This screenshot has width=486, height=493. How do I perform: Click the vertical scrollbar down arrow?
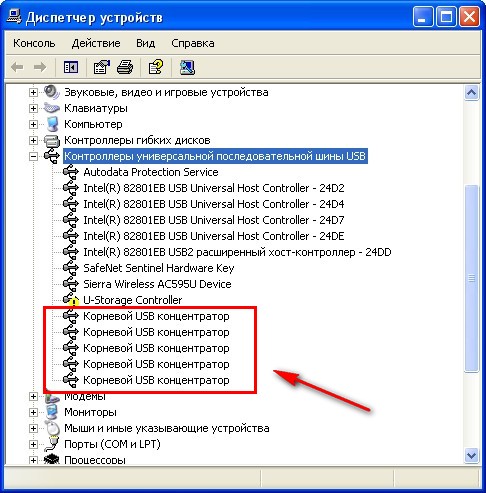coord(471,455)
